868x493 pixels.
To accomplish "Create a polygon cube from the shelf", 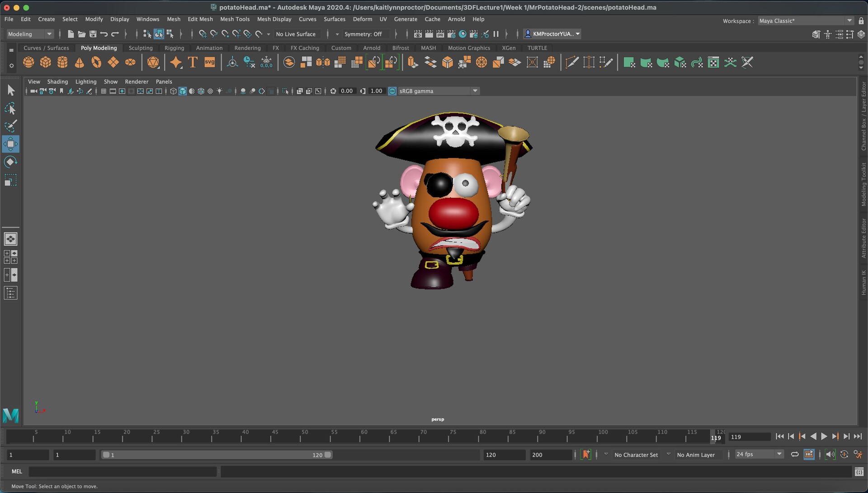I will pos(45,62).
